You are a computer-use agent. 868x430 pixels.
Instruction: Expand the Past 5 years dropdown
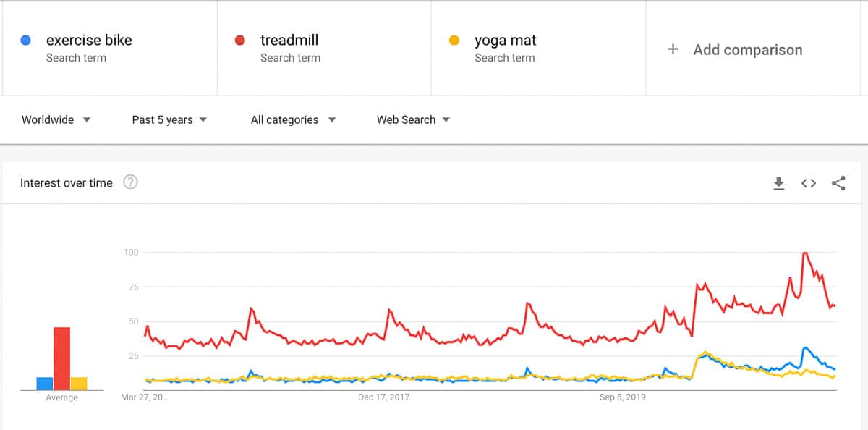(169, 120)
